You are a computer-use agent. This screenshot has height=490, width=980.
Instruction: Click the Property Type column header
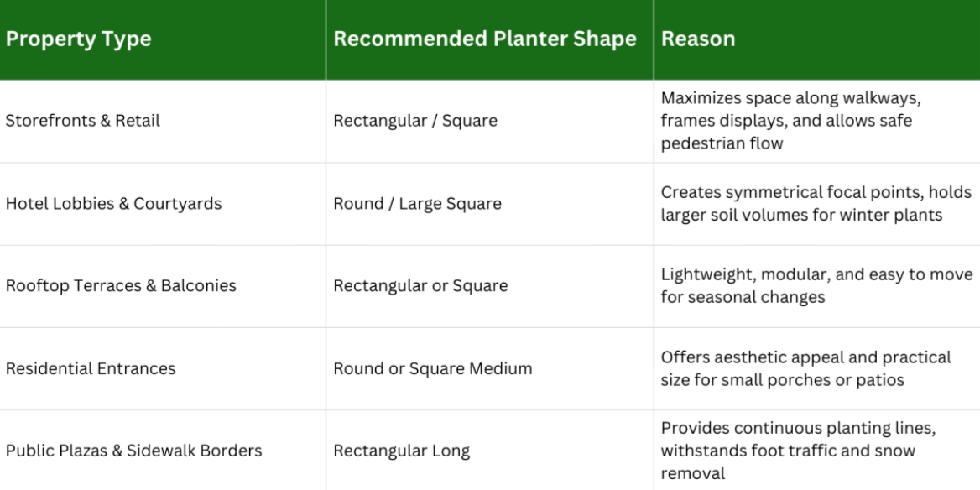pos(78,39)
